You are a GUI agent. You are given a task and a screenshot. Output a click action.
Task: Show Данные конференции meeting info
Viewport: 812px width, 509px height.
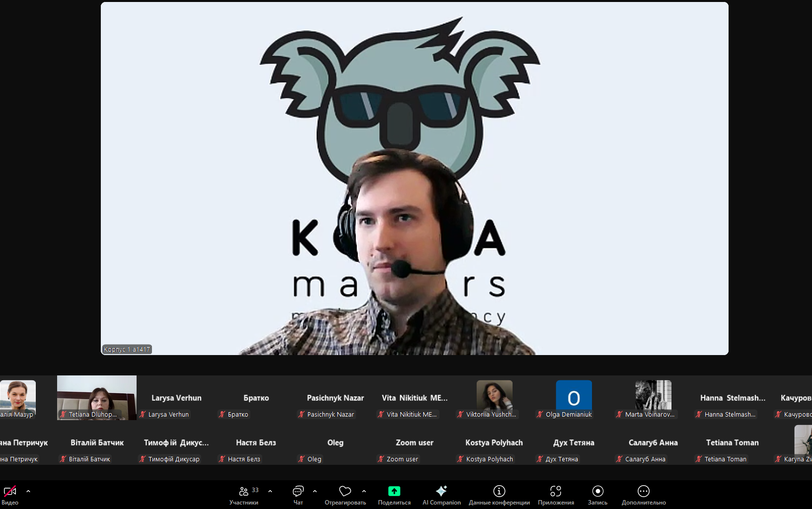[x=499, y=495]
